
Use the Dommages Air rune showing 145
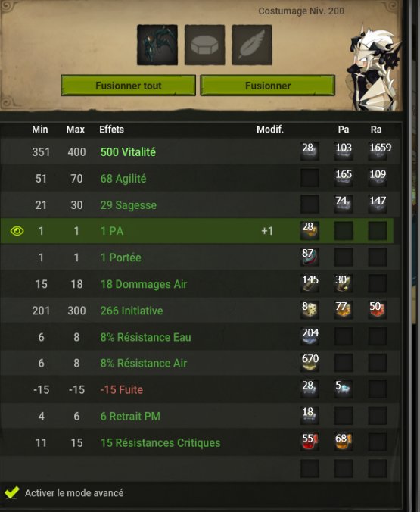click(x=310, y=283)
